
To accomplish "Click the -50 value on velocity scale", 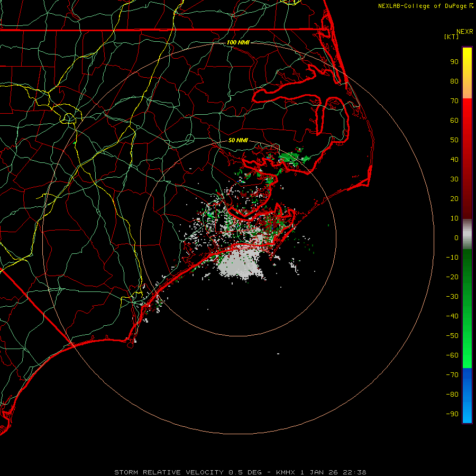I will coord(452,336).
